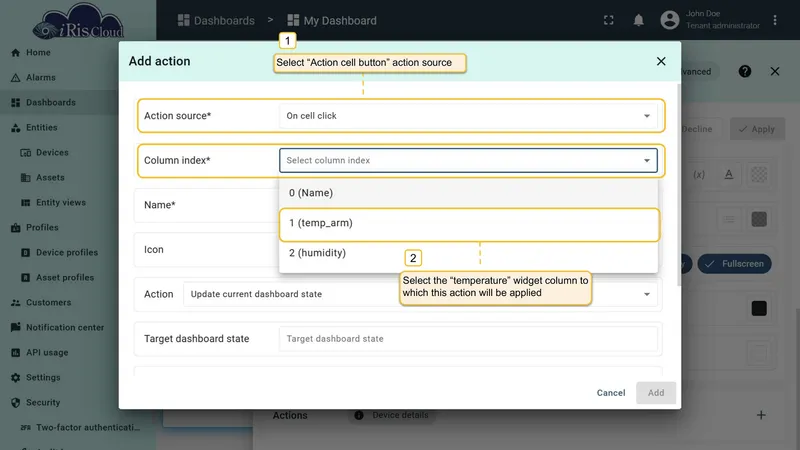This screenshot has height=450, width=800.
Task: Click the Device profiles icon
Action: pyautogui.click(x=26, y=253)
